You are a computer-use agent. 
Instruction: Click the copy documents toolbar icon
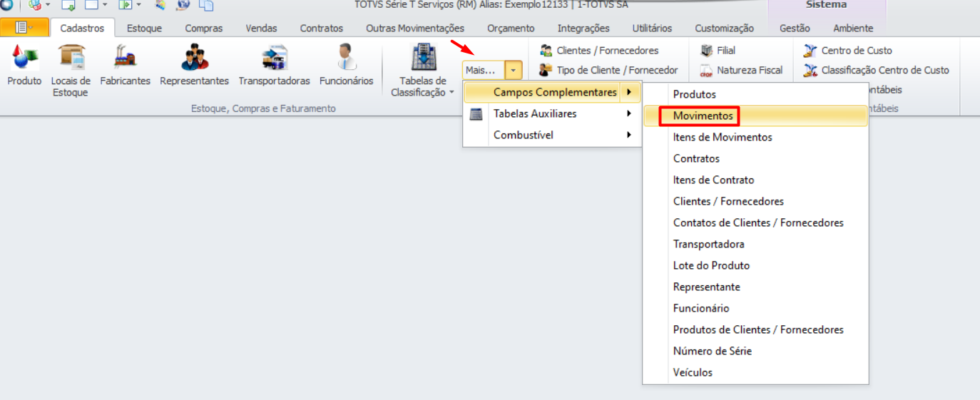tap(206, 5)
